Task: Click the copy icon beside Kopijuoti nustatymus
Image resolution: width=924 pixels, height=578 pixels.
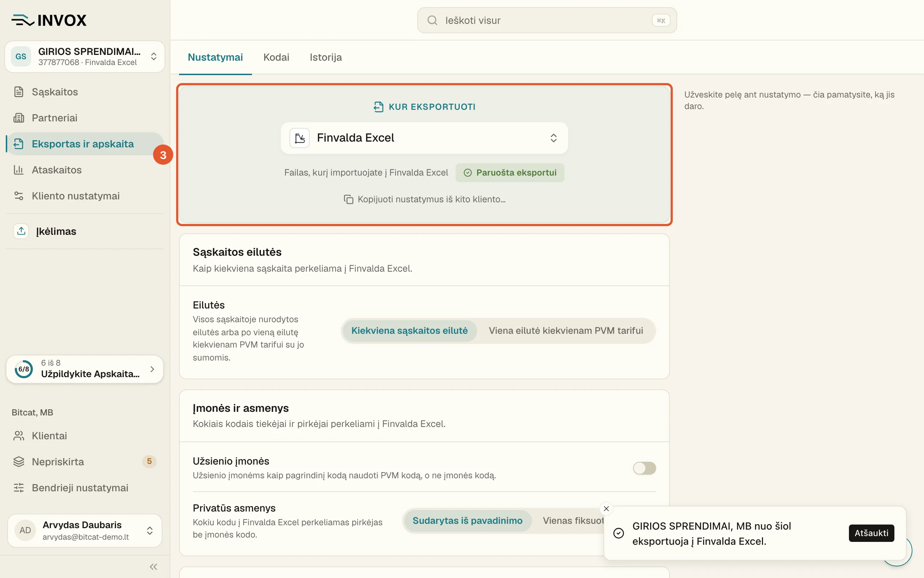Action: (348, 199)
